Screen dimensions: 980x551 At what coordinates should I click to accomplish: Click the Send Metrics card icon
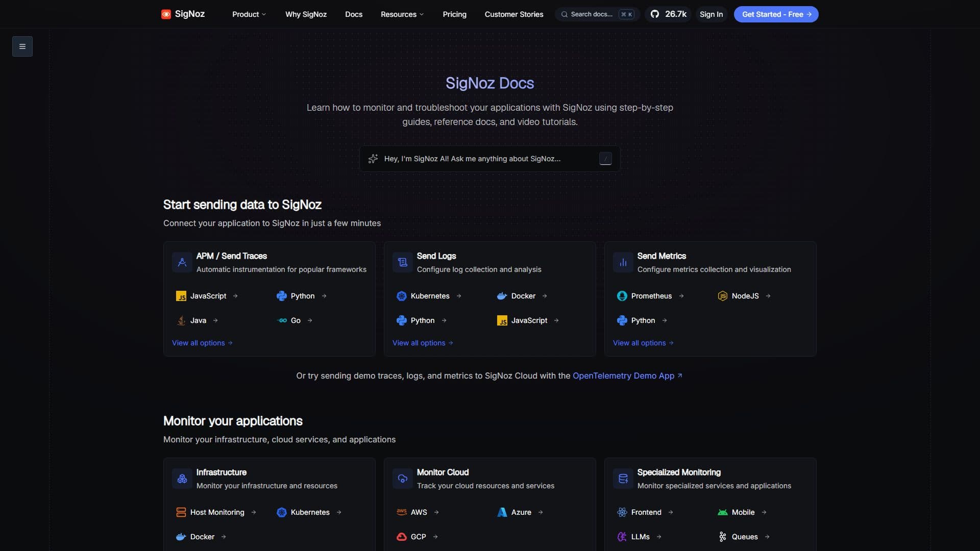623,262
